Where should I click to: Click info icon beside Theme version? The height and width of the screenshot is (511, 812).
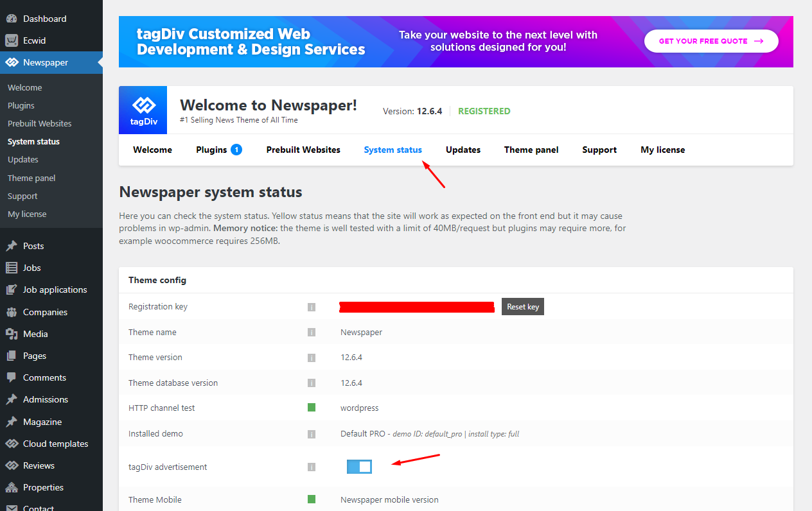tap(312, 358)
